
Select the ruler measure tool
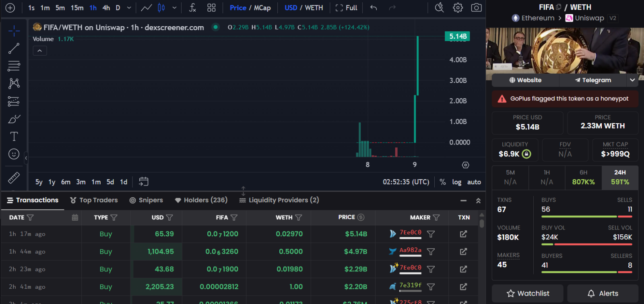click(14, 178)
